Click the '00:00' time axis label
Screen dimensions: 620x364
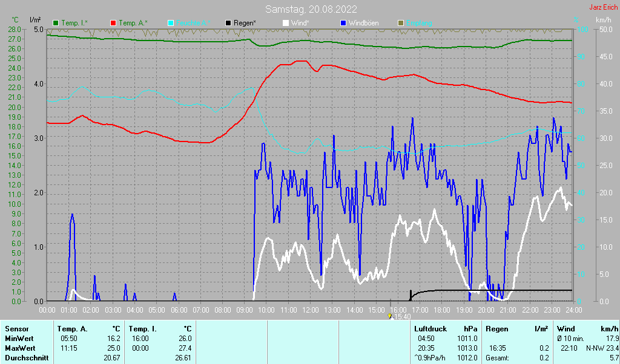[x=47, y=310]
